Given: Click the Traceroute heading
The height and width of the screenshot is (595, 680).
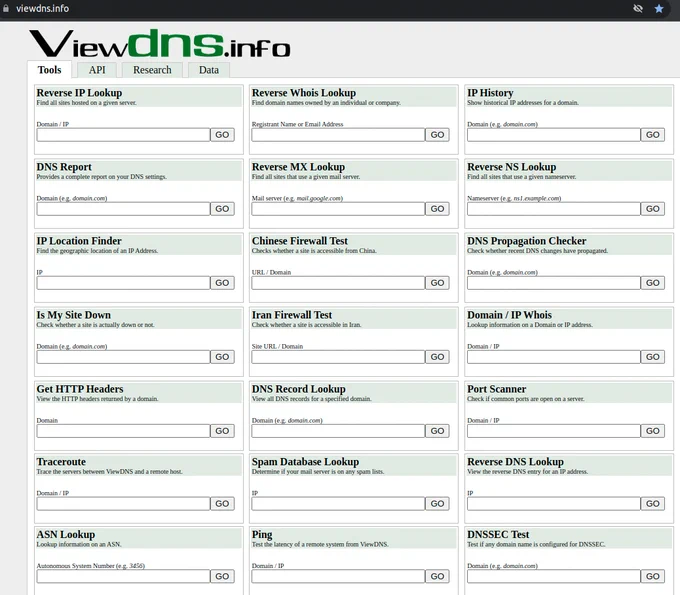Looking at the screenshot, I should [61, 462].
